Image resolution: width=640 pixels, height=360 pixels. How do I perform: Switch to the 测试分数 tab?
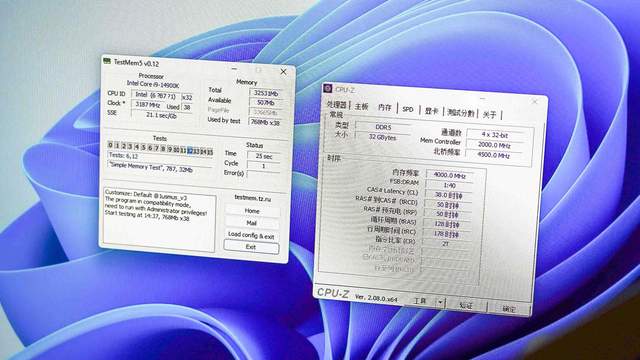tap(461, 112)
